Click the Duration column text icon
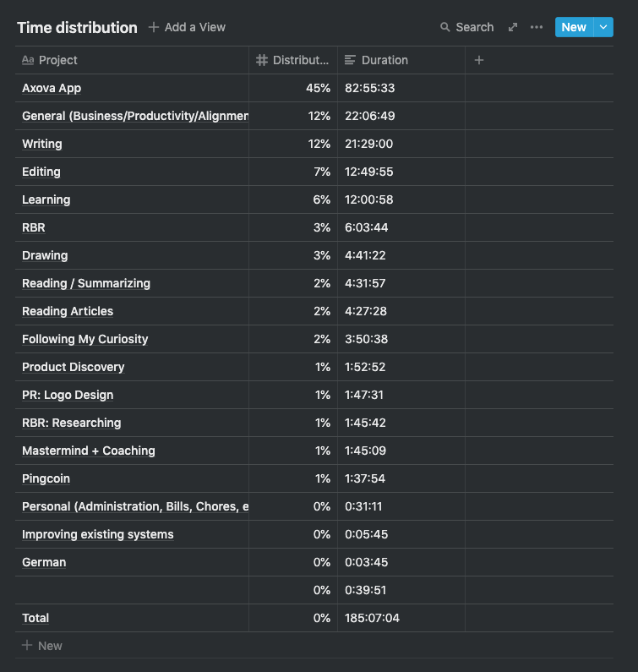Viewport: 638px width, 672px height. click(x=350, y=60)
